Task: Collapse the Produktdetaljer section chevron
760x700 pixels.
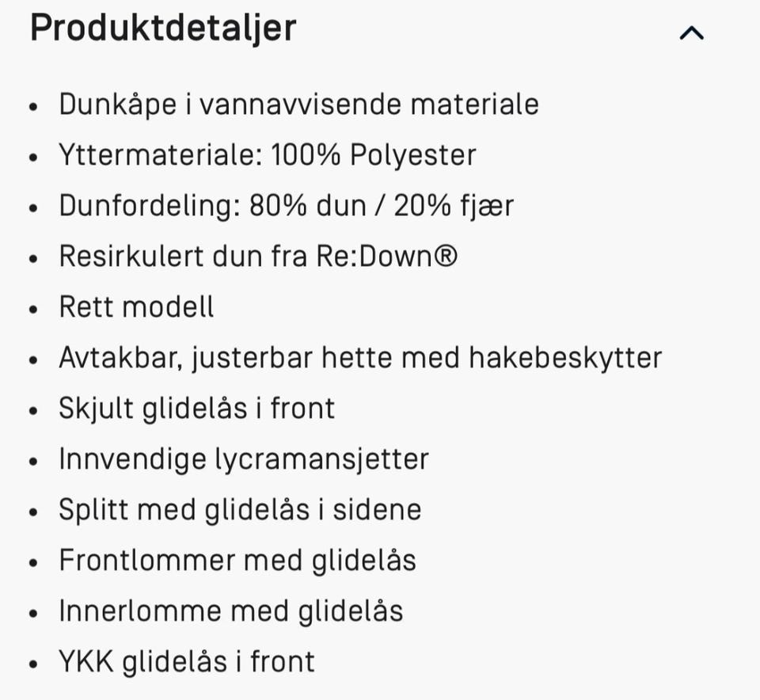Action: (693, 32)
